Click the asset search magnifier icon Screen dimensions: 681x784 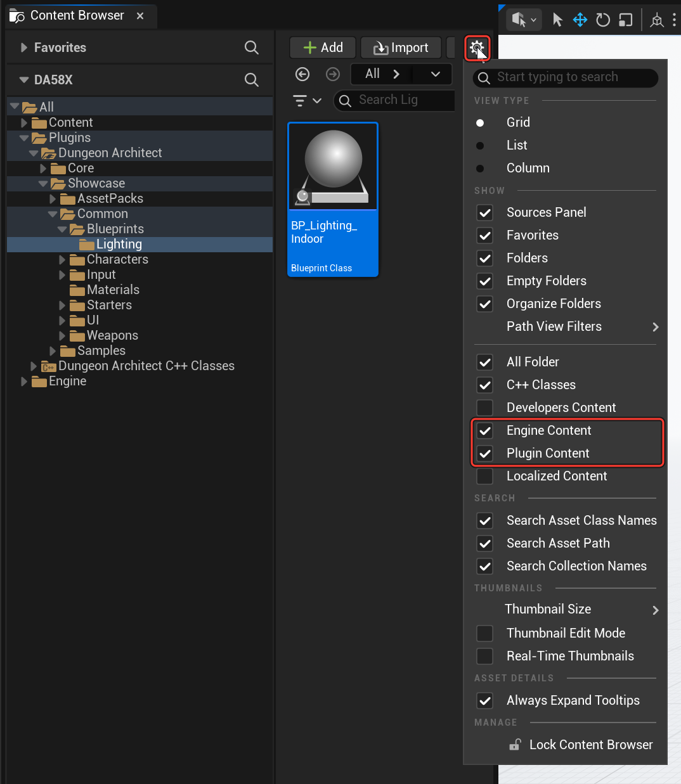pyautogui.click(x=345, y=100)
